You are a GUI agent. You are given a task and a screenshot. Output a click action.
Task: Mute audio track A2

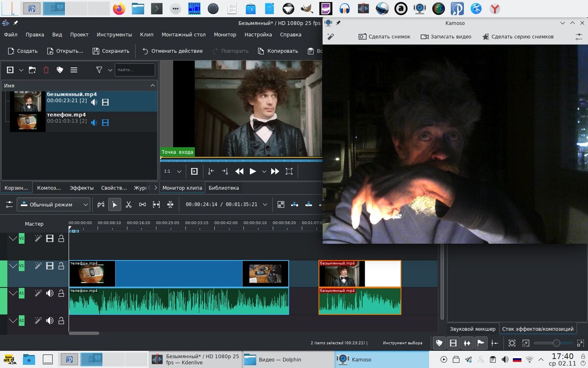[49, 320]
